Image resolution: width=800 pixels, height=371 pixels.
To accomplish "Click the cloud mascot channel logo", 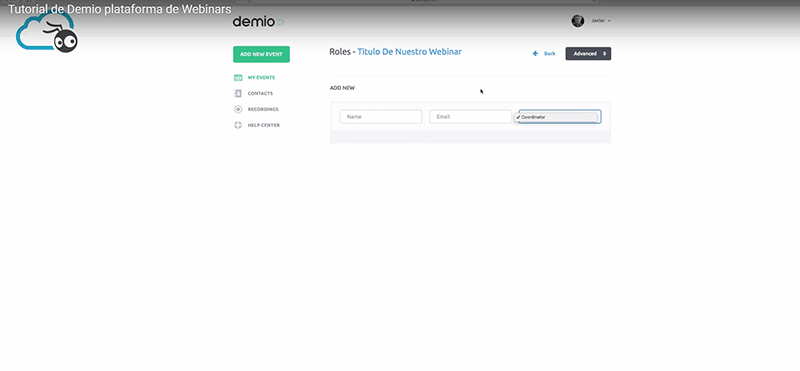I will pyautogui.click(x=47, y=33).
